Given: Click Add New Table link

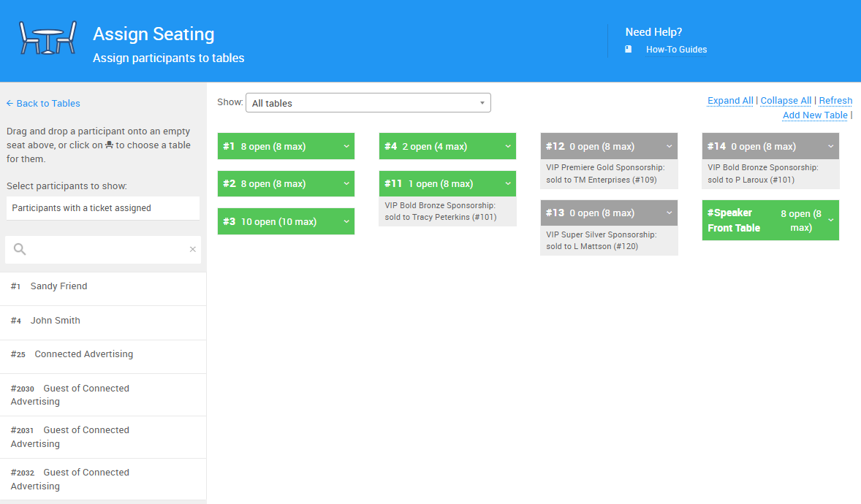Looking at the screenshot, I should [815, 115].
